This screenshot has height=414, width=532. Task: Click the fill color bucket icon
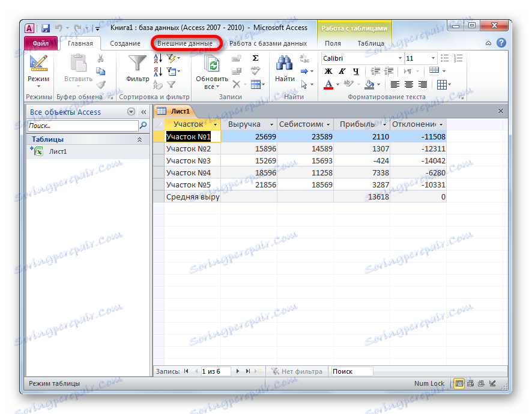369,84
